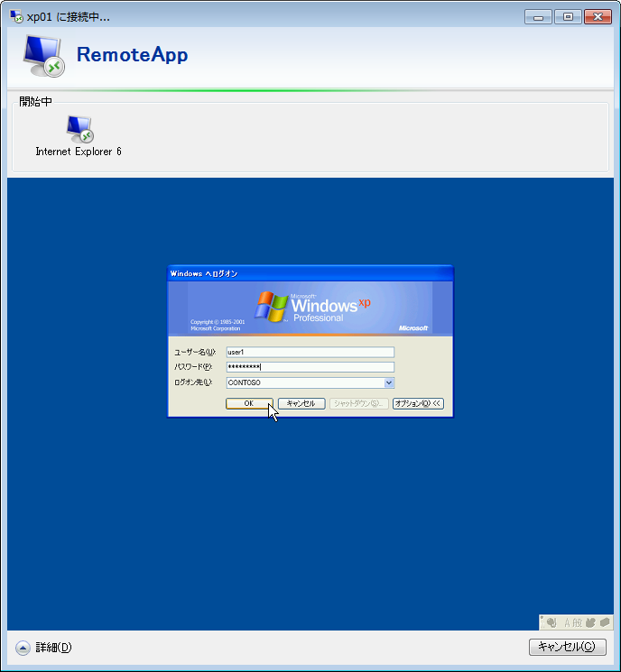Click the パスワード(P) label
This screenshot has height=672, width=621.
193,367
